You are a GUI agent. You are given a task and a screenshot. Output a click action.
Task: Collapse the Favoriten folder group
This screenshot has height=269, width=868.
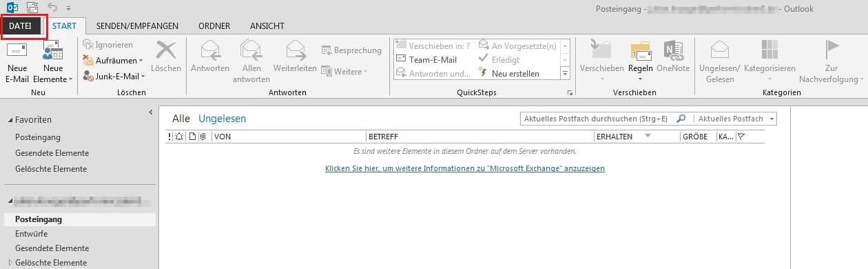click(10, 120)
